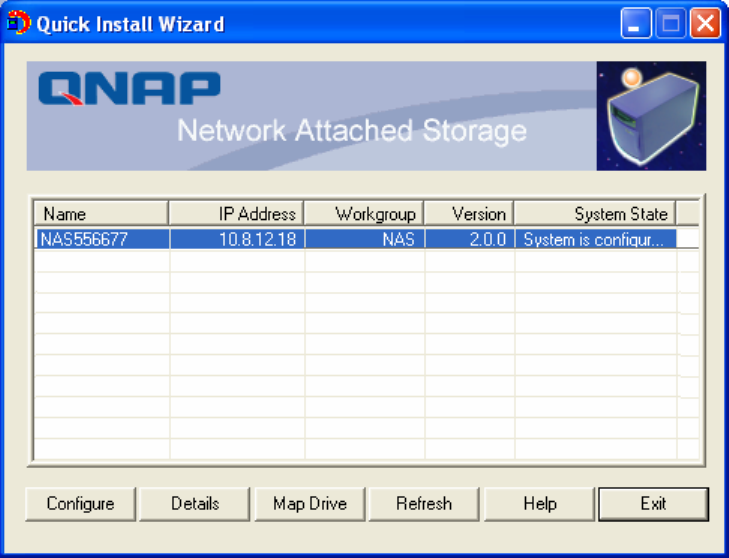This screenshot has height=558, width=729.
Task: Select the NAS workgroup cell
Action: click(364, 239)
